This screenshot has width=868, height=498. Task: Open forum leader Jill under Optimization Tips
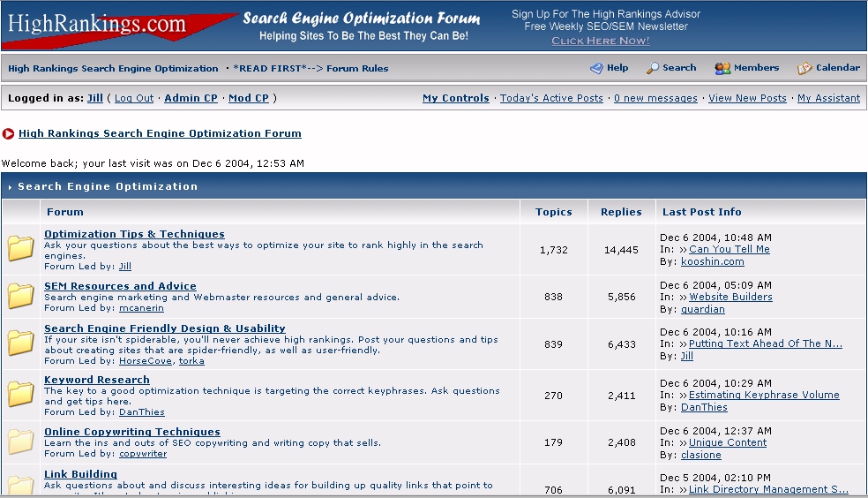125,267
